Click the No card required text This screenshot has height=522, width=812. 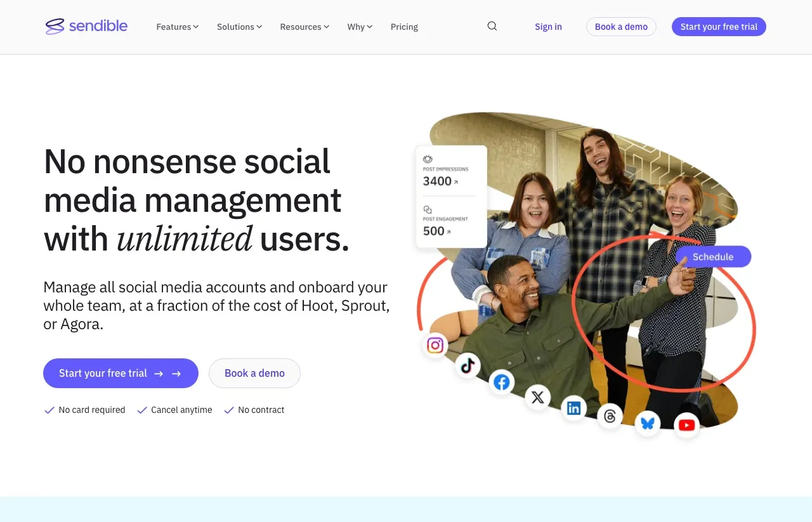point(92,410)
